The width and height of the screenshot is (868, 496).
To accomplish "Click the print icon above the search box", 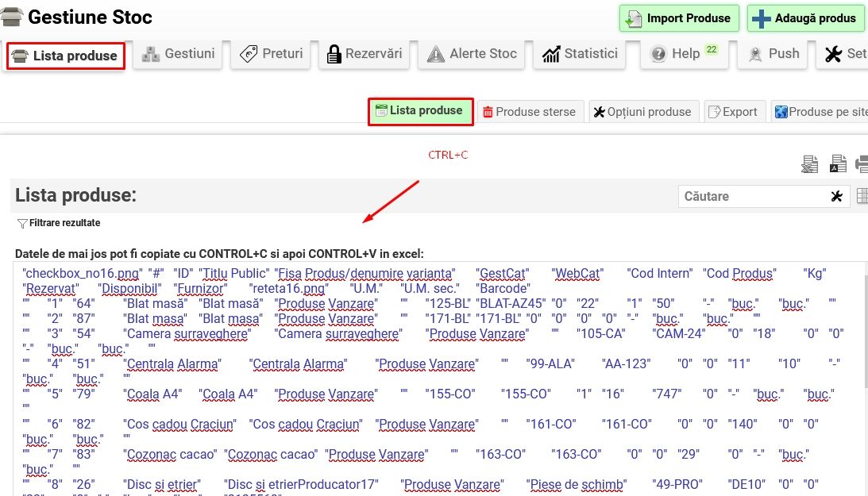I will 862,163.
